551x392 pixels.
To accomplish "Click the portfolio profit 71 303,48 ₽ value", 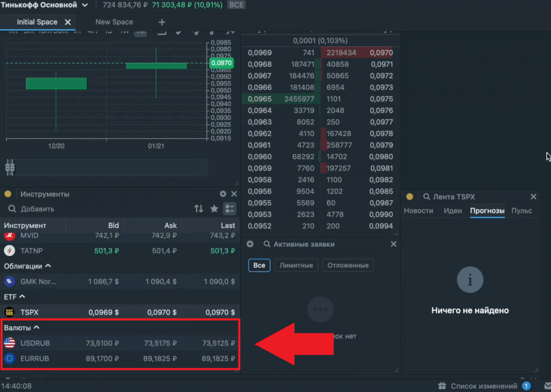I will coord(172,5).
